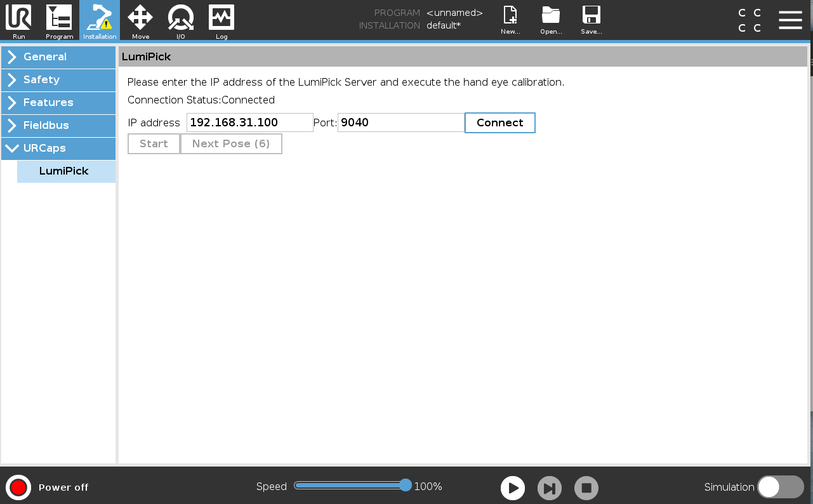Play the program

[x=513, y=488]
